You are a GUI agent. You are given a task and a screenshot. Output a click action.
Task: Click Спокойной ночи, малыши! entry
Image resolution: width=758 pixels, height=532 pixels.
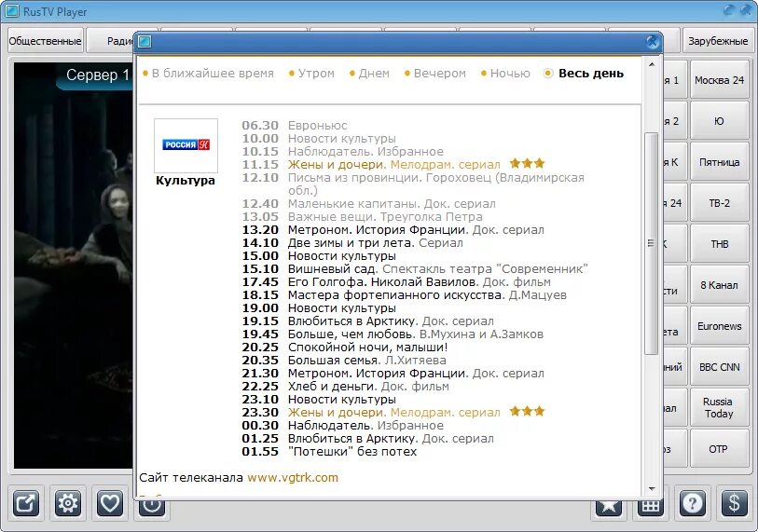point(368,347)
